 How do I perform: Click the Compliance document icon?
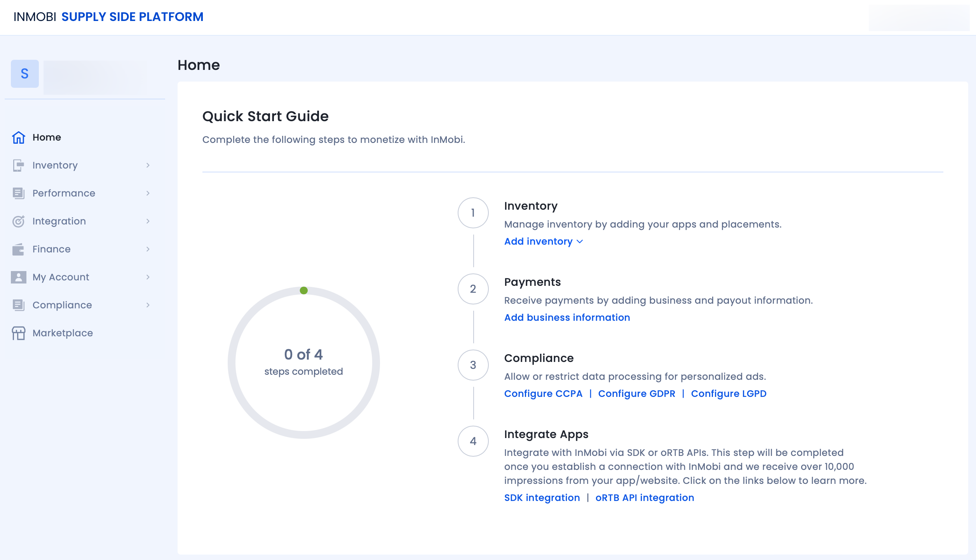18,305
